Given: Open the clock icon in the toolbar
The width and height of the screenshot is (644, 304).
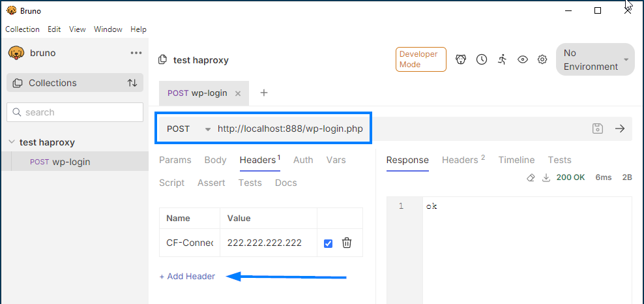Looking at the screenshot, I should [x=481, y=59].
